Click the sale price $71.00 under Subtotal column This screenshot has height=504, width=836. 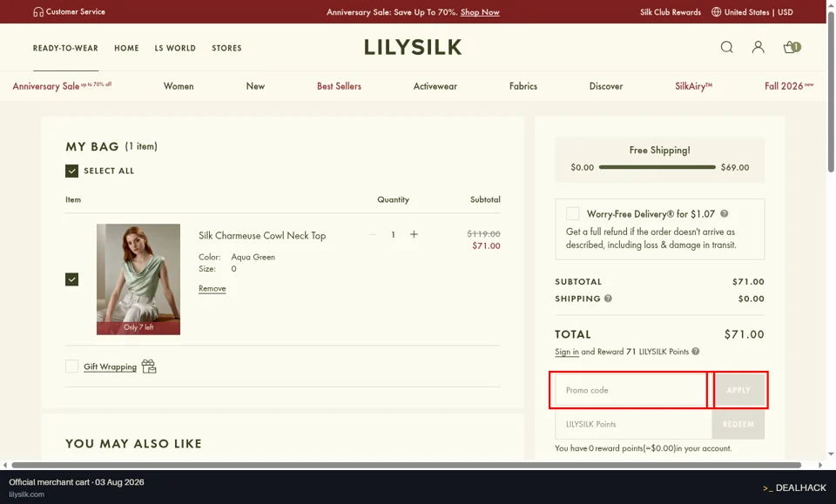pos(486,245)
